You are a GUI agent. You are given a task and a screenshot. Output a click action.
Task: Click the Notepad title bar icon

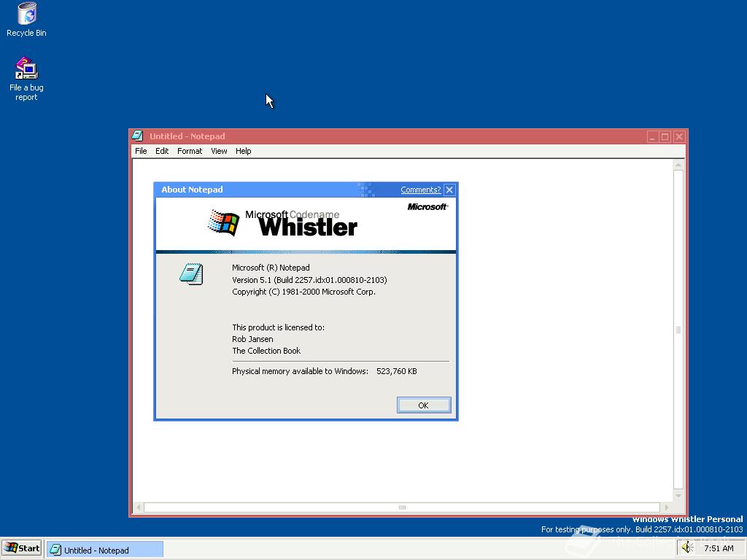(138, 136)
